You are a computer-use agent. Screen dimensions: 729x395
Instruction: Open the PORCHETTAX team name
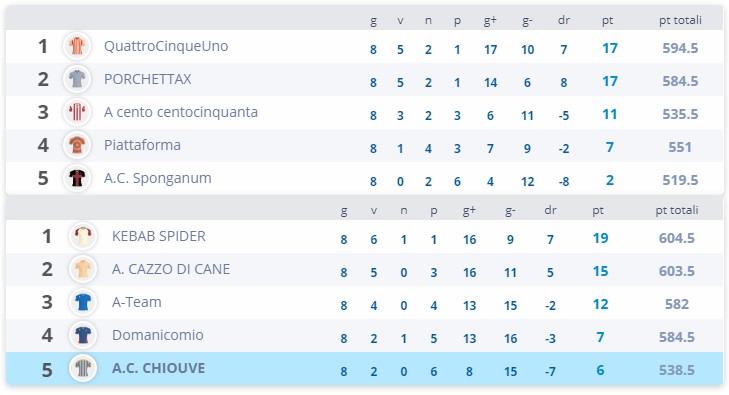point(147,79)
